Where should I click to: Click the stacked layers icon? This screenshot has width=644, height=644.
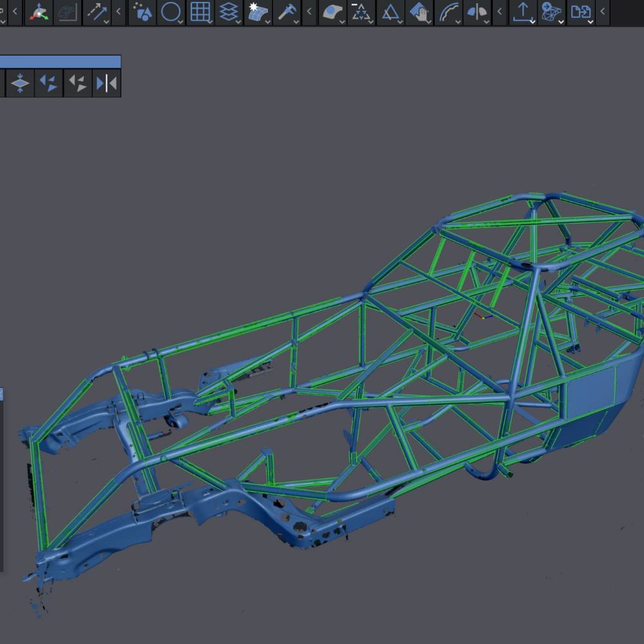click(229, 12)
